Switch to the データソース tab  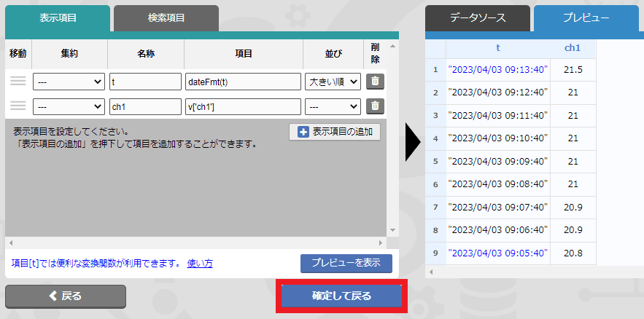[478, 17]
